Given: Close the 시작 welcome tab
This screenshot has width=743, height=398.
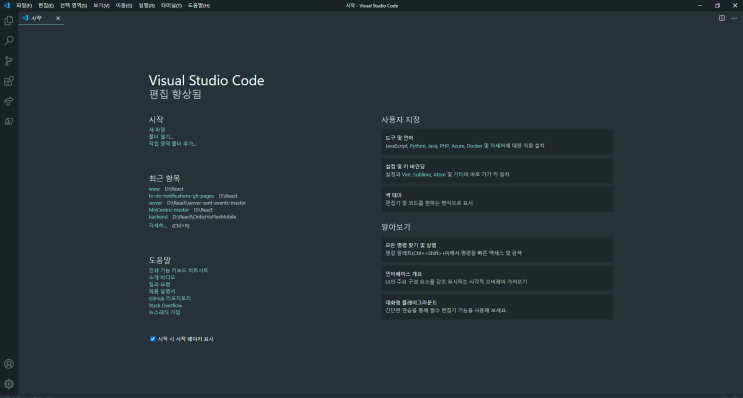Looking at the screenshot, I should click(x=58, y=18).
